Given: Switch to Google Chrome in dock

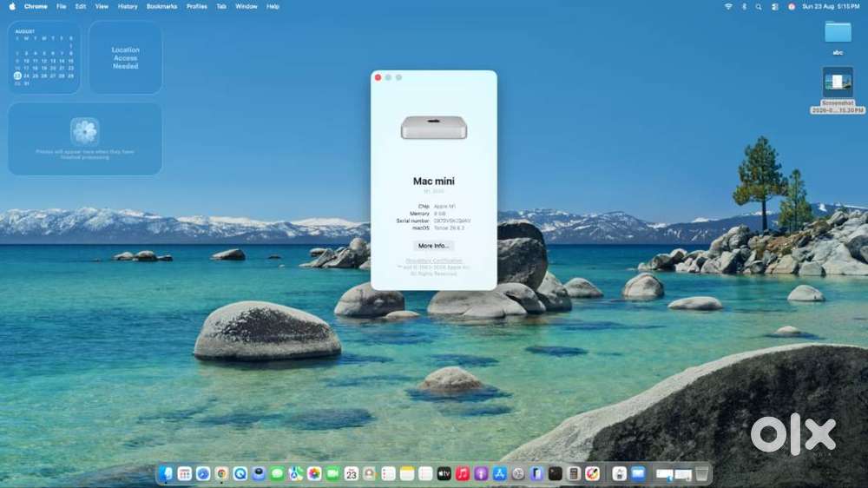Looking at the screenshot, I should coord(221,473).
